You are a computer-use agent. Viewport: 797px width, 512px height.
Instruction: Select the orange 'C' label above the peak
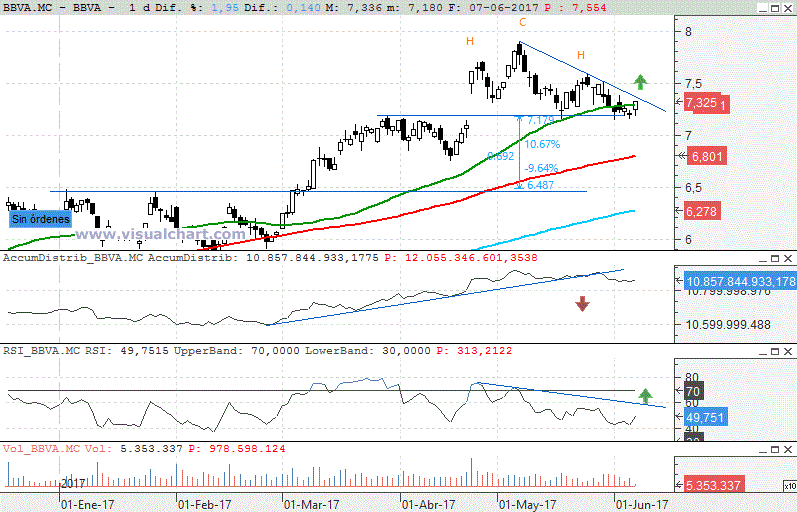tap(522, 22)
